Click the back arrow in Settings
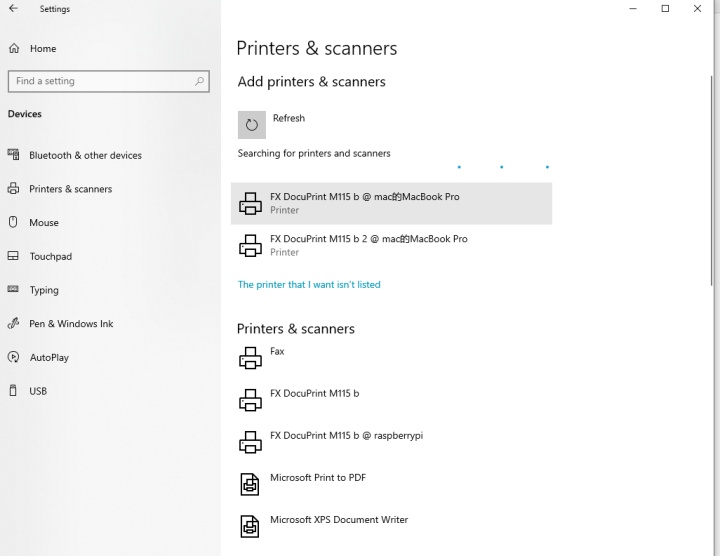This screenshot has width=720, height=556. coord(13,8)
